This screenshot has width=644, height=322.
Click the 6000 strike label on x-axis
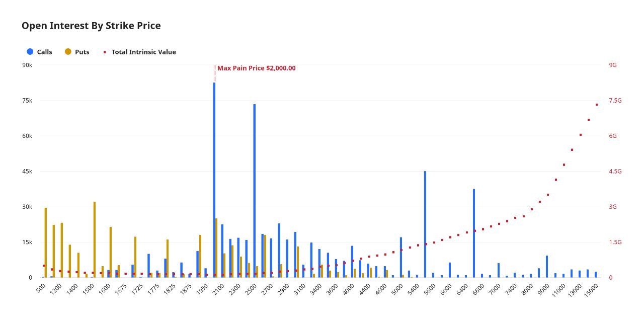(x=446, y=289)
